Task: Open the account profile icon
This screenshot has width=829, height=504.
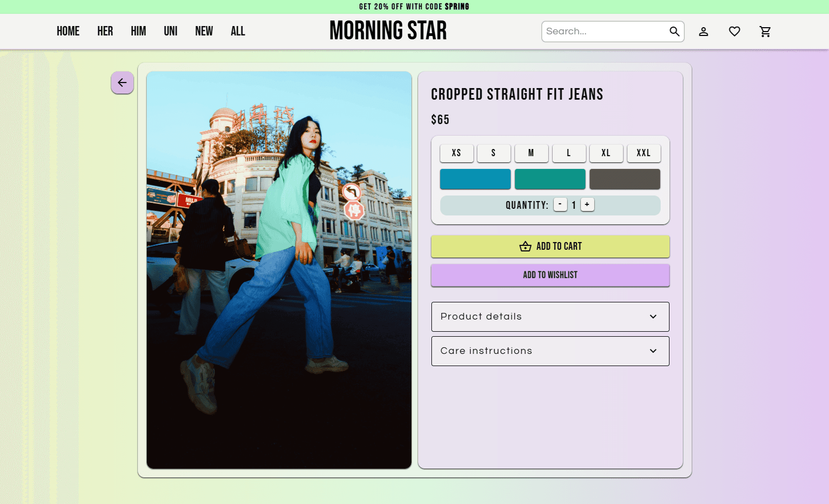Action: tap(703, 32)
